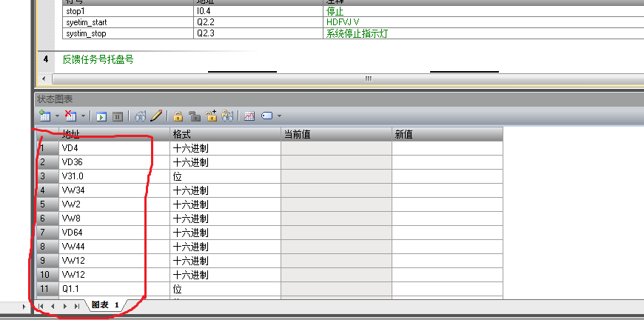The height and width of the screenshot is (320, 644).
Task: Open dropdown arrow next to delete chart icon
Action: point(83,116)
